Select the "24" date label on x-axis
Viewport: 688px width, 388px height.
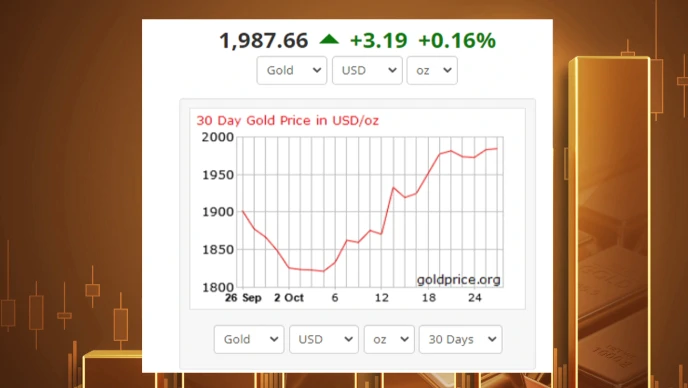point(475,298)
